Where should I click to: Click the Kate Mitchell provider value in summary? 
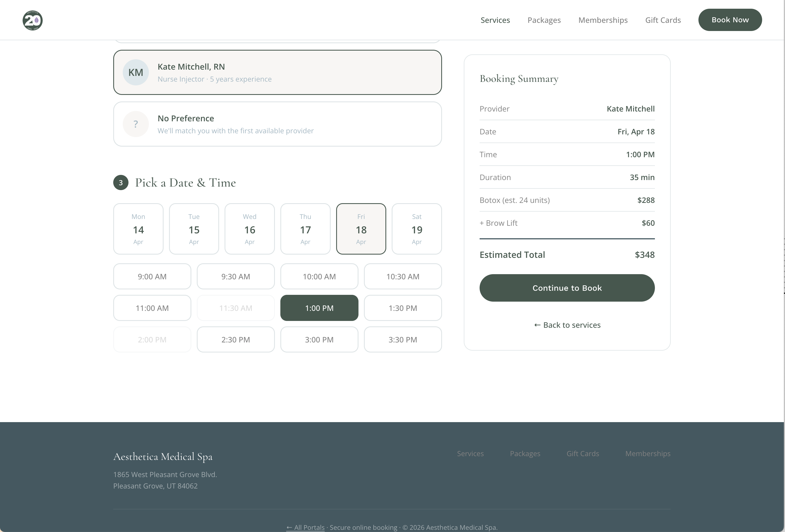tap(631, 109)
